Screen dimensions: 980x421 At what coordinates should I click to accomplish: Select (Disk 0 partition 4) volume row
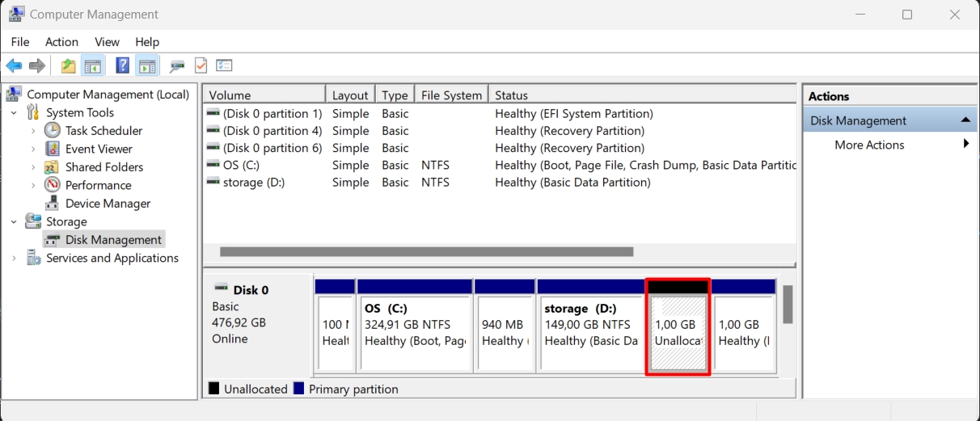pyautogui.click(x=500, y=131)
